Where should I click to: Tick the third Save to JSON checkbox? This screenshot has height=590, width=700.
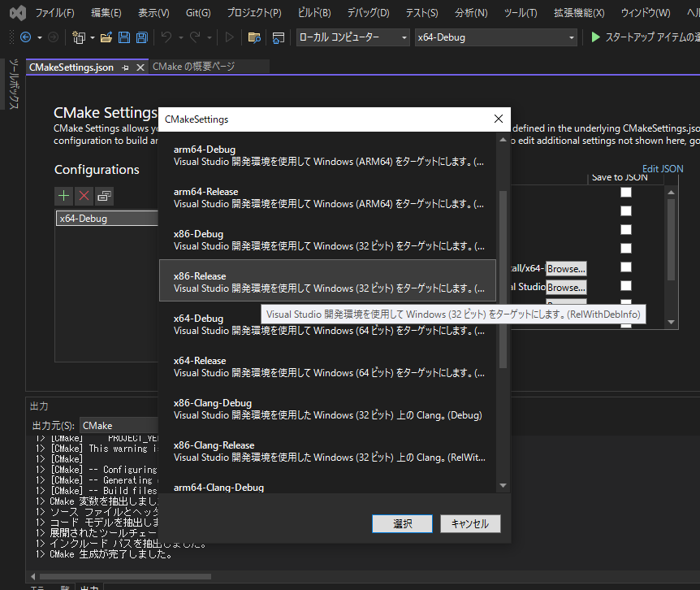(x=626, y=229)
